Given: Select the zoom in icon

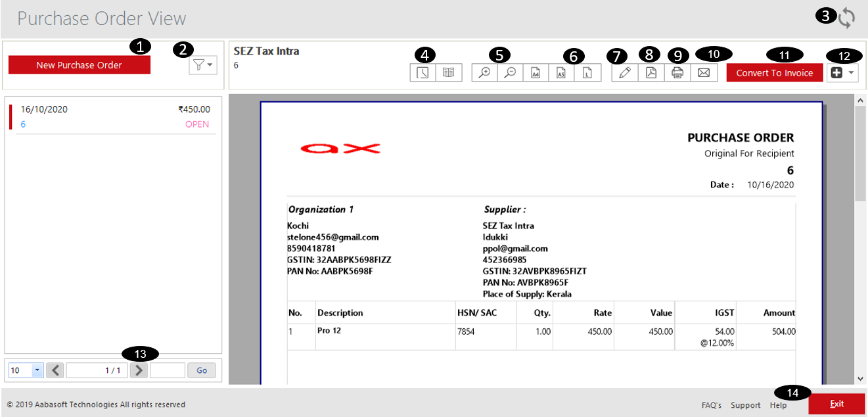Looking at the screenshot, I should pyautogui.click(x=484, y=72).
